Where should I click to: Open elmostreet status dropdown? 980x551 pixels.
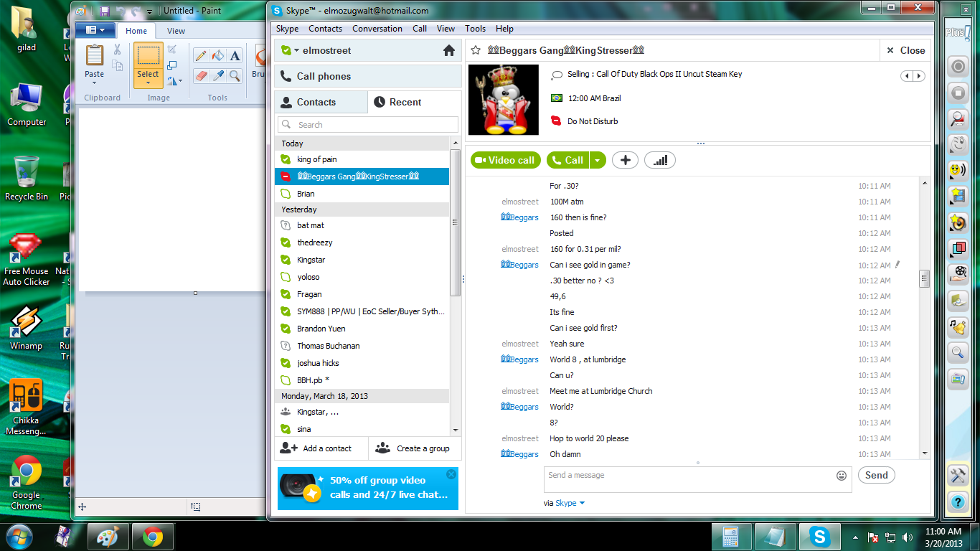coord(296,51)
